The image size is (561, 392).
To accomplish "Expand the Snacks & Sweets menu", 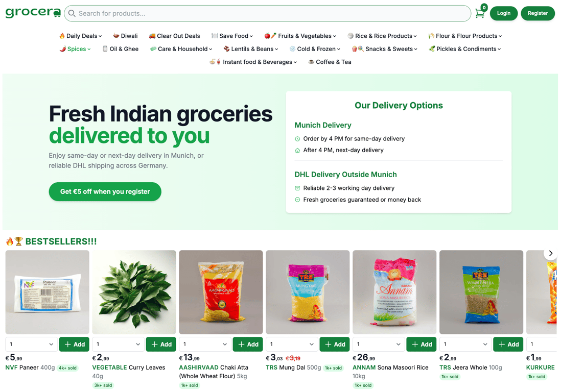I will coord(384,49).
